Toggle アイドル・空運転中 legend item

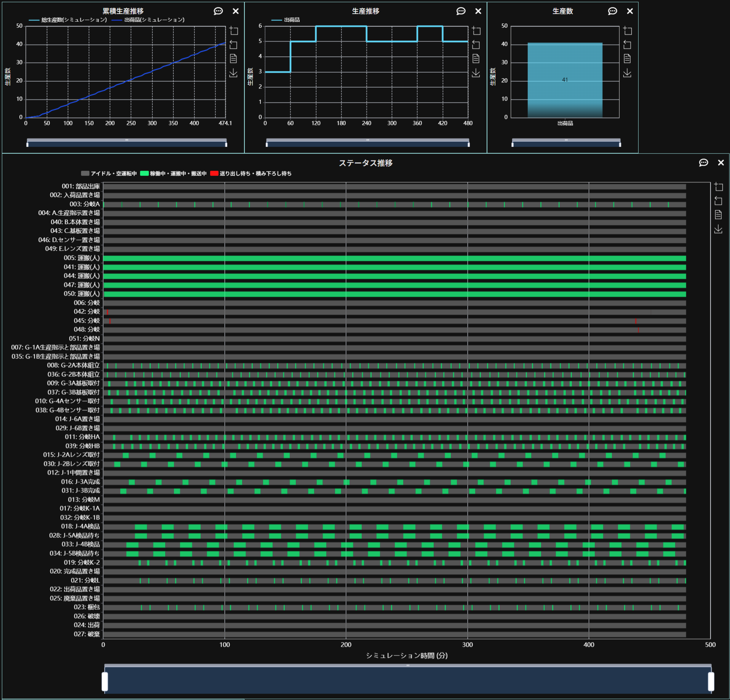coord(109,174)
